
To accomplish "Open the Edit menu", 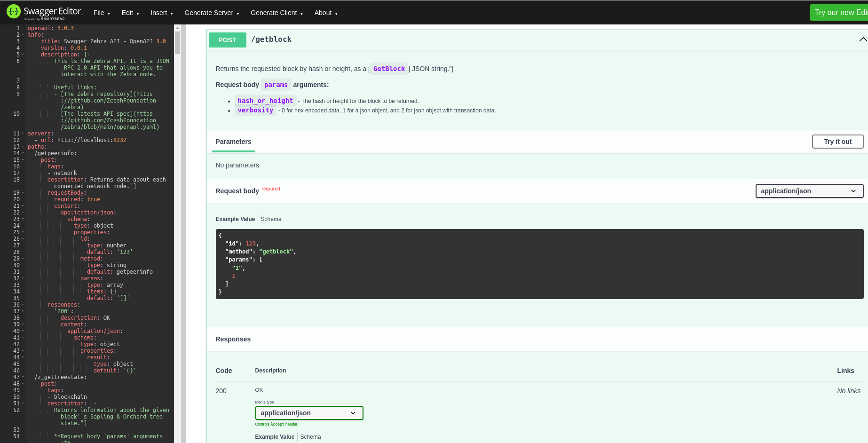I will point(130,13).
